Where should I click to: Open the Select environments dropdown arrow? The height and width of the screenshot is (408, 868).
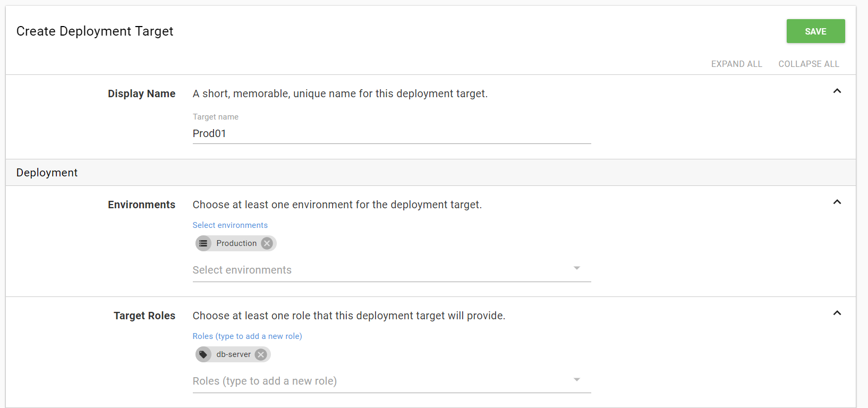(577, 268)
